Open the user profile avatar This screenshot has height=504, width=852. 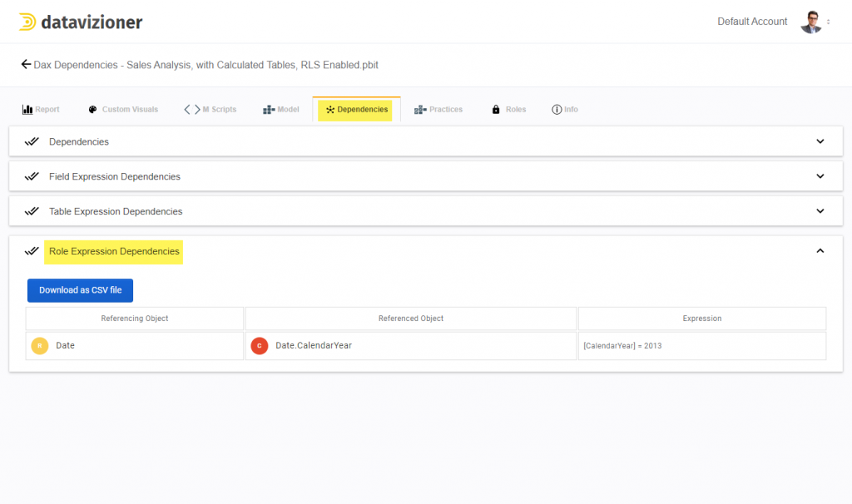pos(810,22)
